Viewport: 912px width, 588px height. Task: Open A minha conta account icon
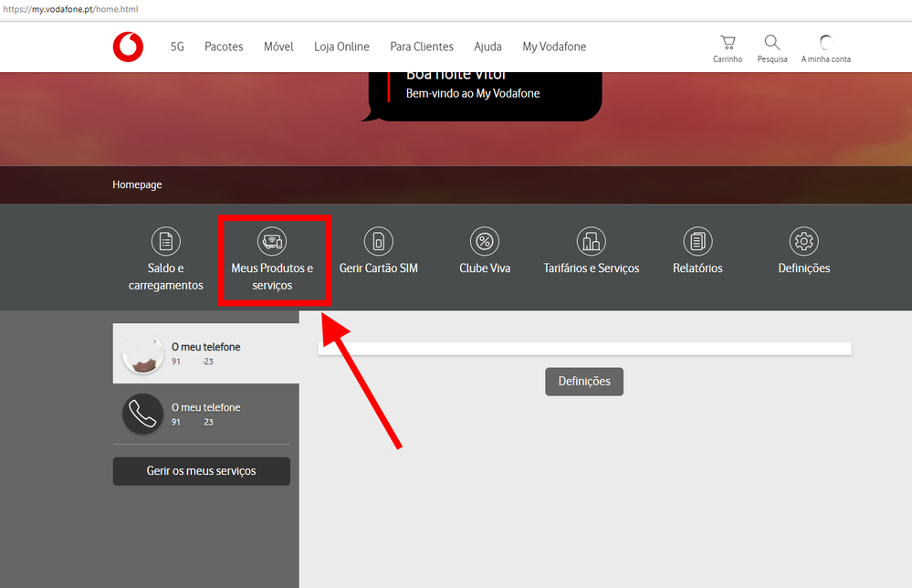825,43
